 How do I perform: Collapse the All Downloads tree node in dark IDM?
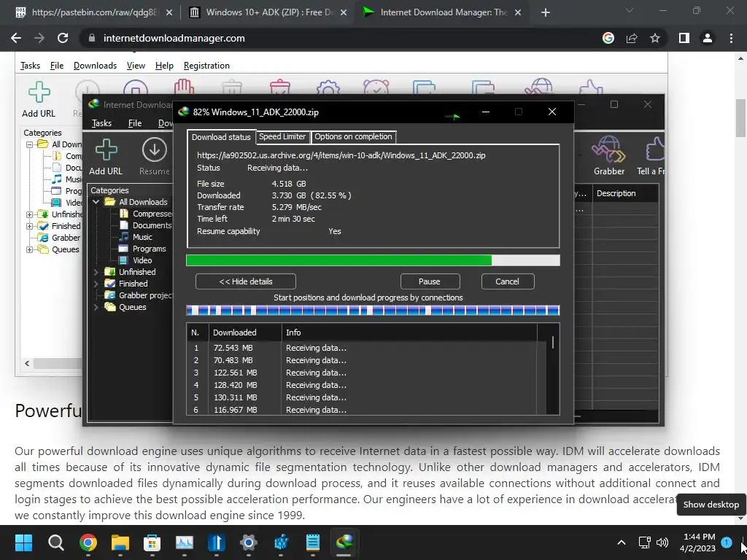(96, 202)
